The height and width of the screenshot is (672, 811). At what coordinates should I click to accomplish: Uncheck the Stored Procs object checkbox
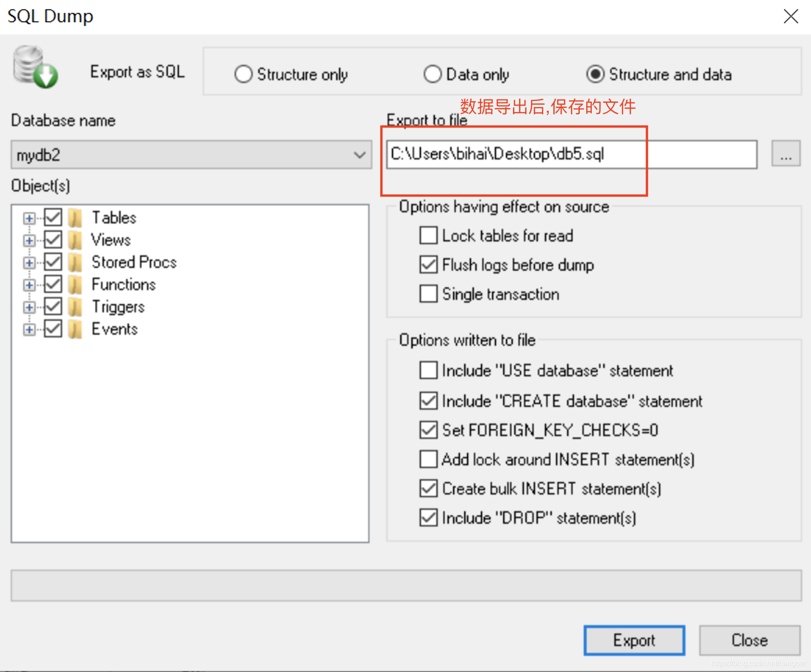point(53,261)
